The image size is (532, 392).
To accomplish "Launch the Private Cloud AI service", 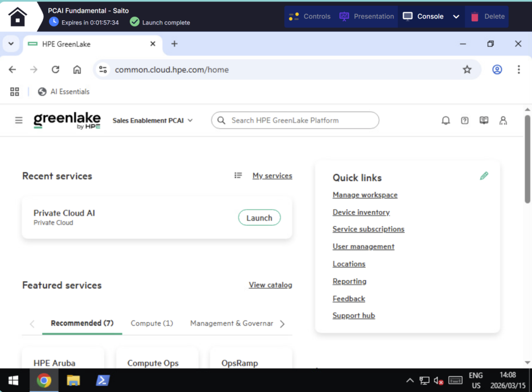I will (259, 218).
